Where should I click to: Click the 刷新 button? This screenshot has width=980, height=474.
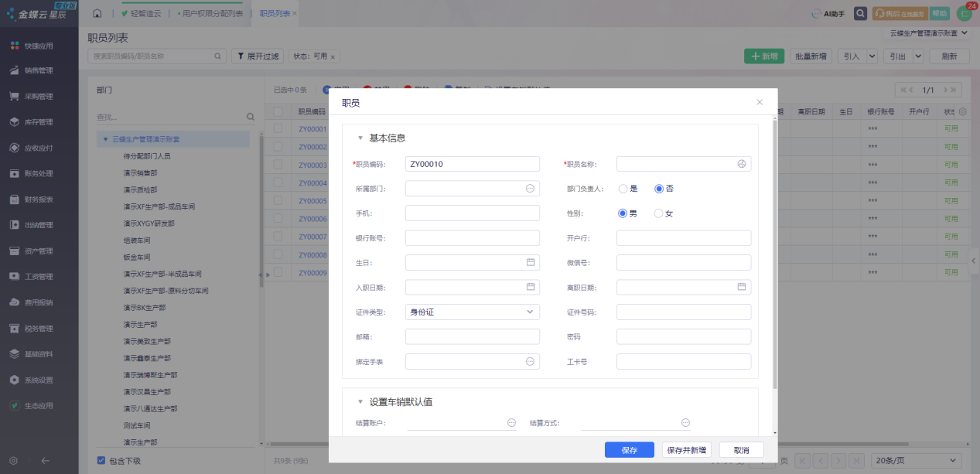coord(949,56)
